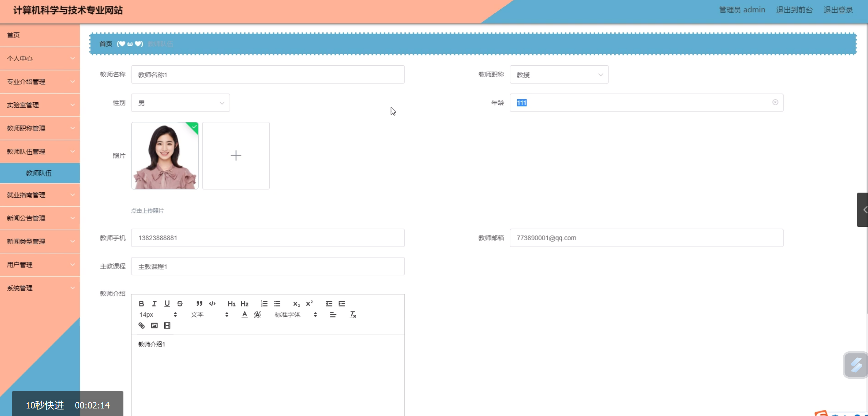Insert a code block in the editor
This screenshot has height=416, width=868.
[x=212, y=303]
